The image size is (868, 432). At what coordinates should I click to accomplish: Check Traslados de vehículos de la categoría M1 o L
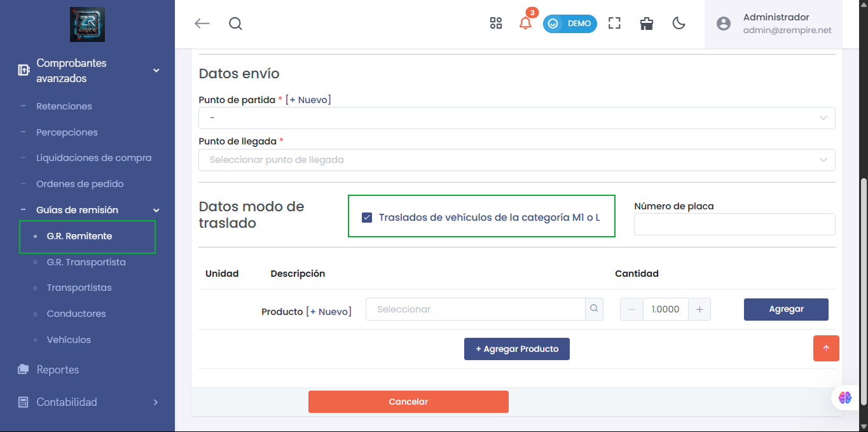(367, 217)
